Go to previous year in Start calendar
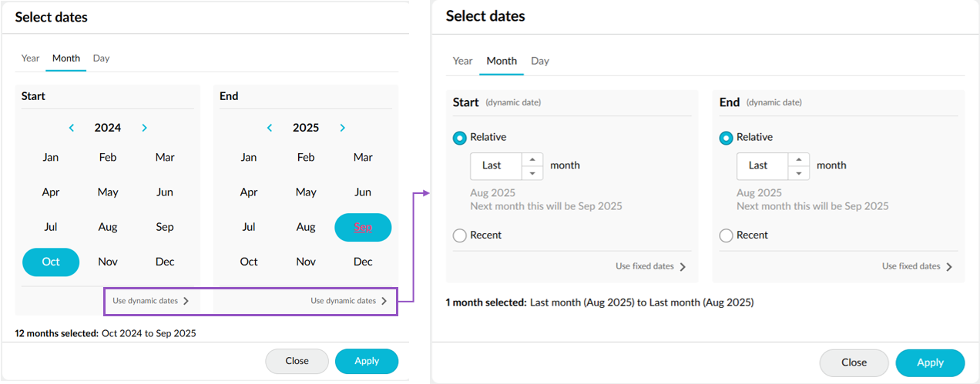Viewport: 980px width, 384px height. (72, 128)
